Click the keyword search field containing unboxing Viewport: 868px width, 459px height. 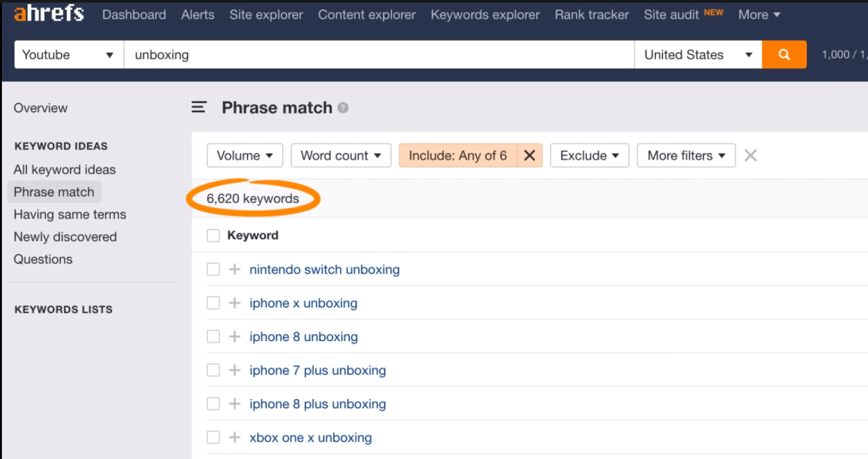379,55
